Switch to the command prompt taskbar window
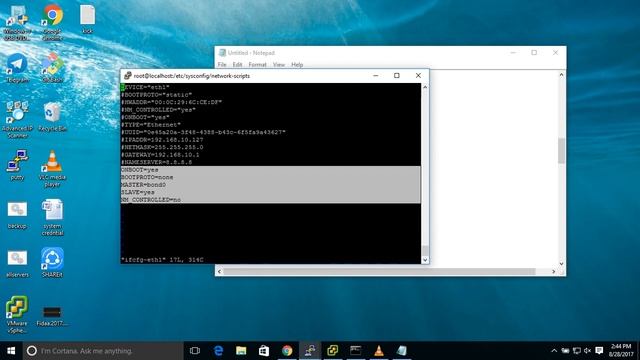Viewport: 640px width, 360px height. tap(356, 351)
